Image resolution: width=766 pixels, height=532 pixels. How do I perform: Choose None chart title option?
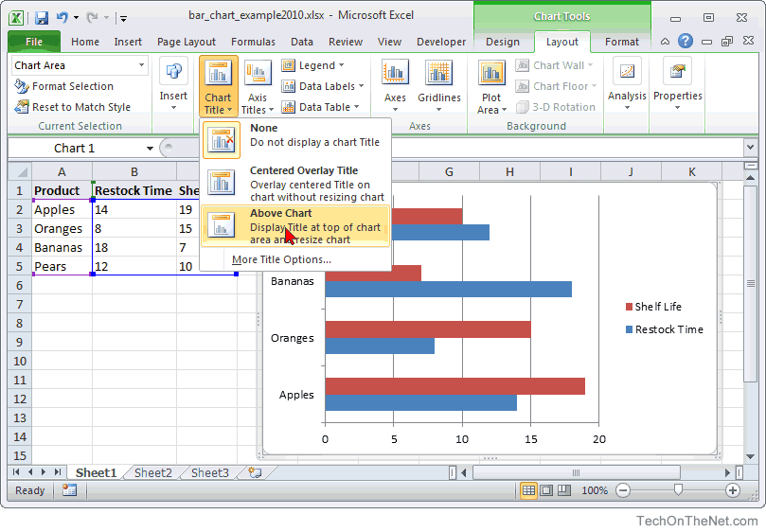tap(295, 140)
